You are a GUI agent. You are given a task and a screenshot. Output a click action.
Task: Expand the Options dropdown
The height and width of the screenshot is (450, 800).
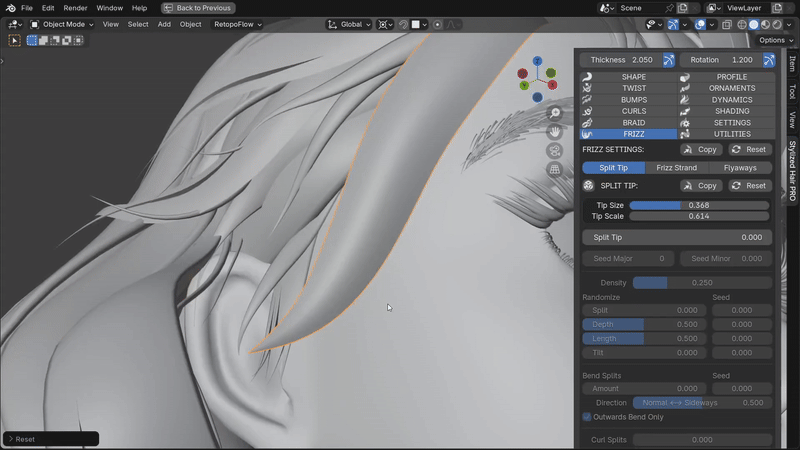(x=776, y=40)
